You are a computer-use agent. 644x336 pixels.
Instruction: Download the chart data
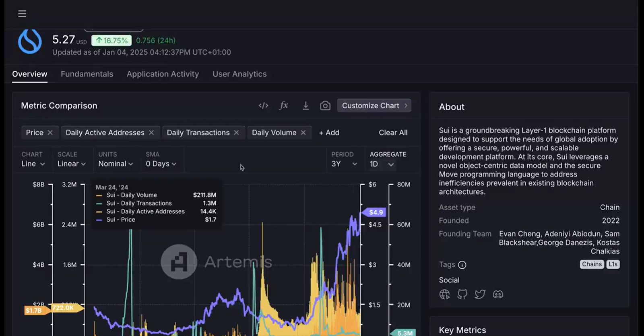(306, 106)
